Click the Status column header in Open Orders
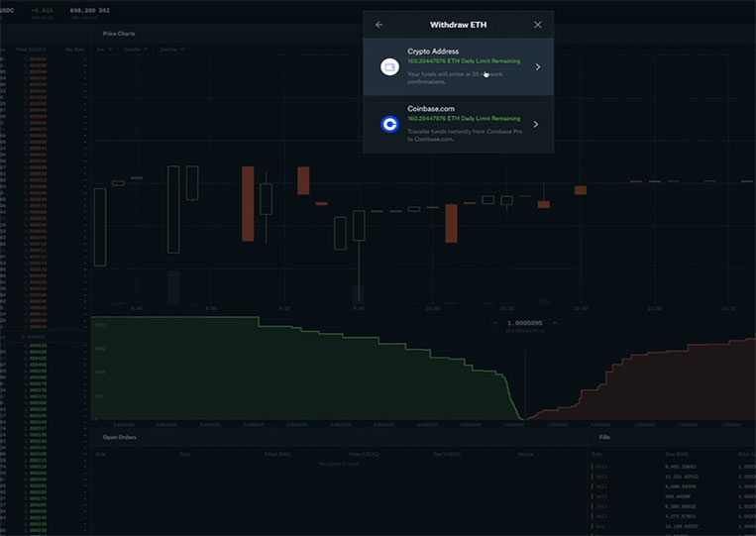Image resolution: width=756 pixels, height=536 pixels. pos(525,454)
